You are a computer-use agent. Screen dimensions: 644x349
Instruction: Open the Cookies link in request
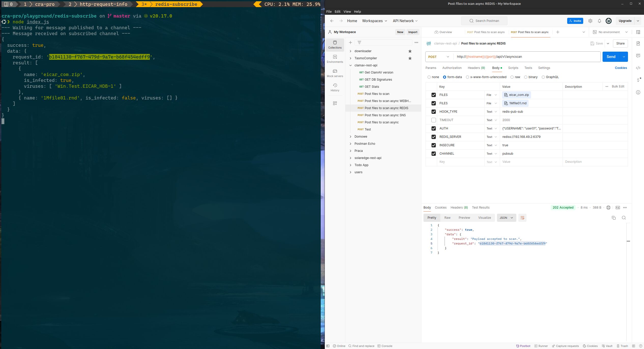coord(621,68)
